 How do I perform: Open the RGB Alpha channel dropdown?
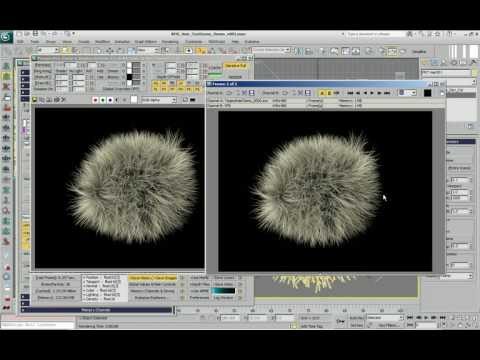point(159,100)
